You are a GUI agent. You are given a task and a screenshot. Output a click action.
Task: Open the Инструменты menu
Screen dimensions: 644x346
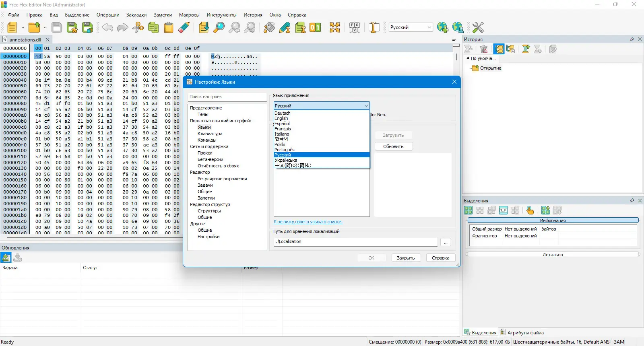(222, 15)
